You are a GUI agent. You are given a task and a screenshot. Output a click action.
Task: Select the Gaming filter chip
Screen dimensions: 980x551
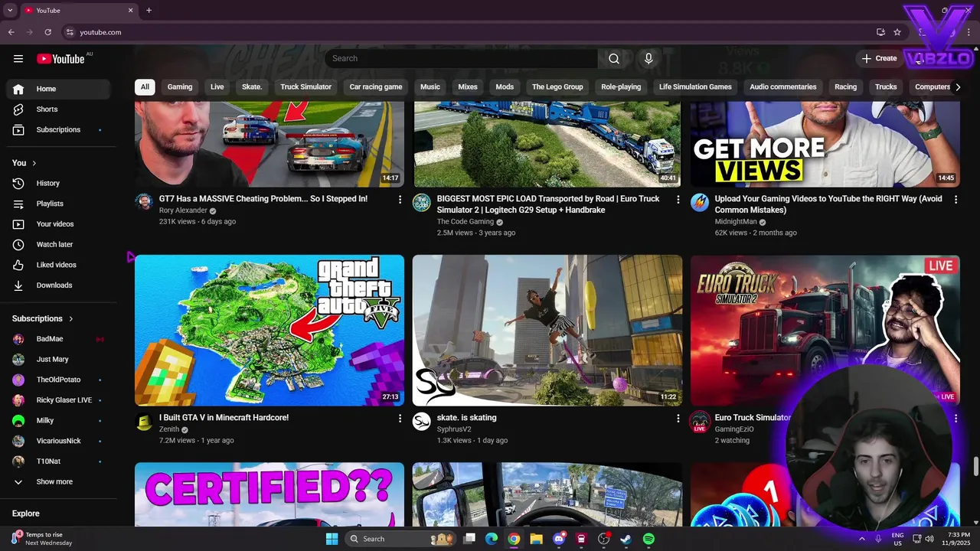tap(180, 87)
